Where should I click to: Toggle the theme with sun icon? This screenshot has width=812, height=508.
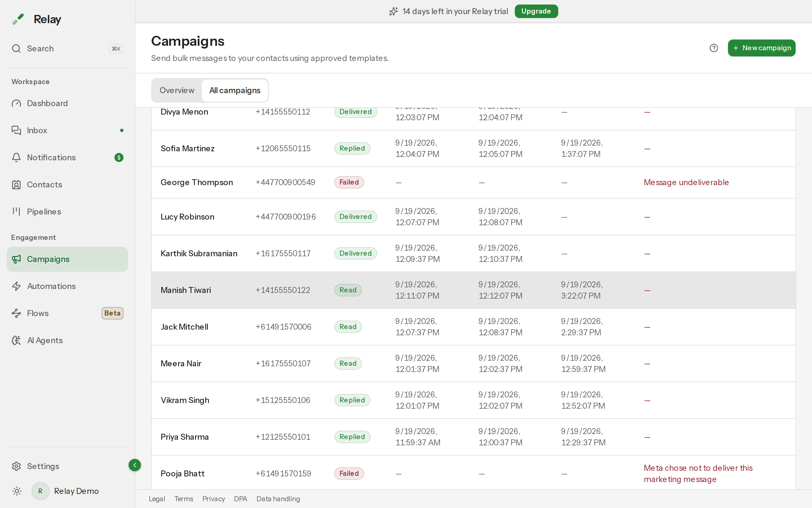(17, 491)
